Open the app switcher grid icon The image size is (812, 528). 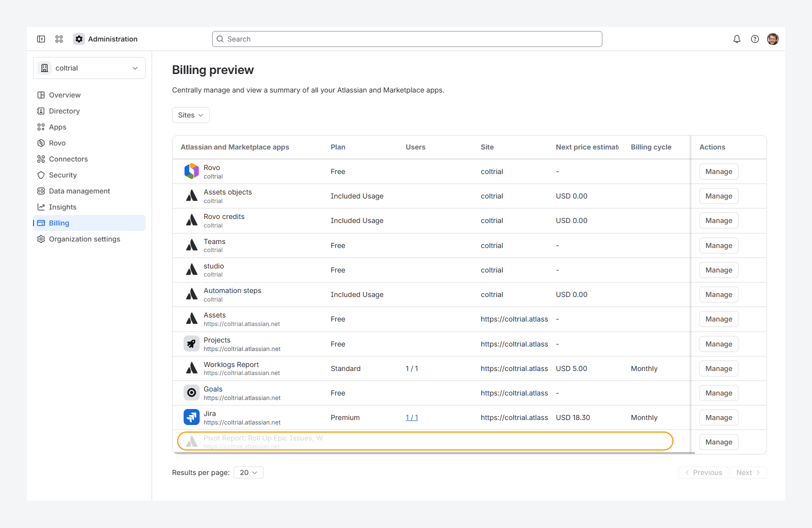(x=59, y=39)
